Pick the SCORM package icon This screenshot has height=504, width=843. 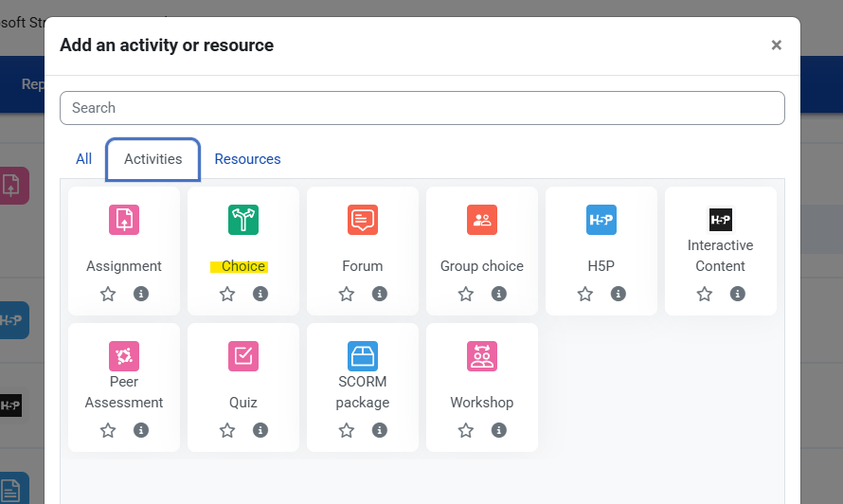363,356
